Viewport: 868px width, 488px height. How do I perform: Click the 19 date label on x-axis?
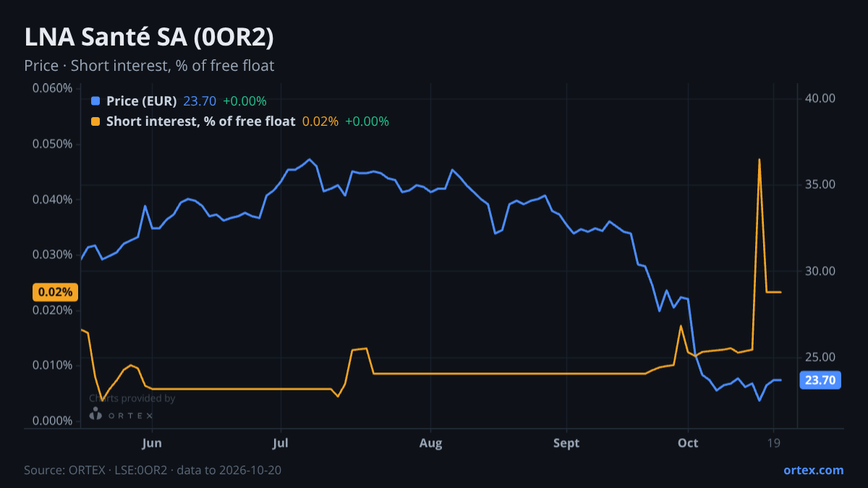tap(774, 443)
